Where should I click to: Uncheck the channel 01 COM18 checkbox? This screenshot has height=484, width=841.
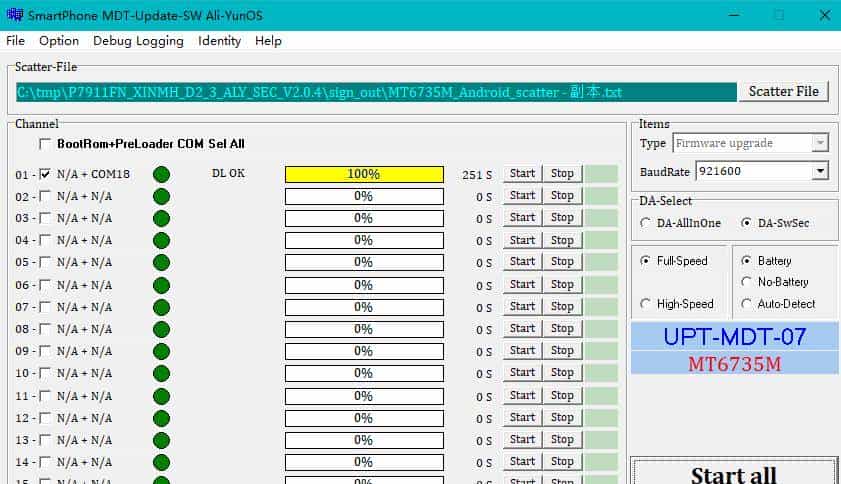45,174
